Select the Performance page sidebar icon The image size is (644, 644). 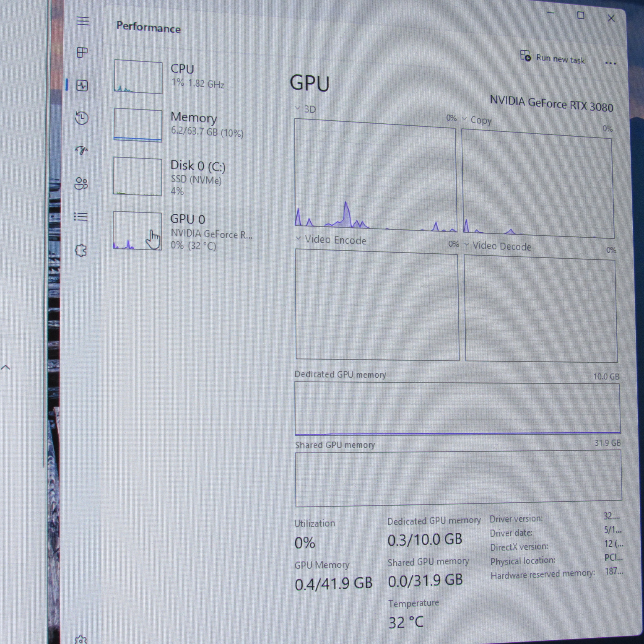[82, 86]
